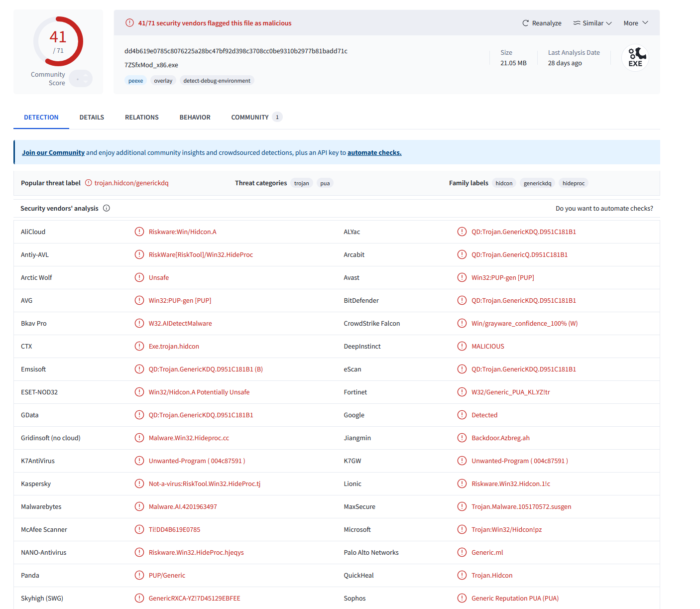The width and height of the screenshot is (700, 609).
Task: Click the hidcon family label chip
Action: (x=504, y=183)
